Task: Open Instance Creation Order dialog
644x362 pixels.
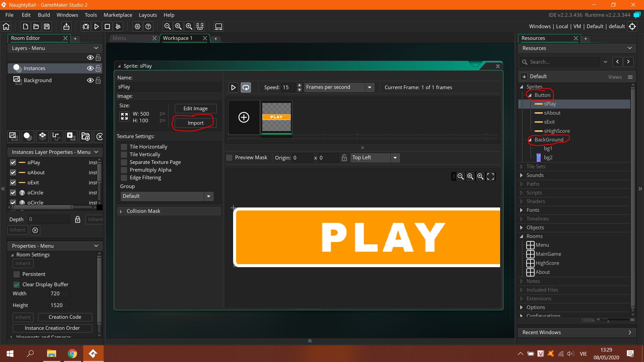Action: (52, 328)
